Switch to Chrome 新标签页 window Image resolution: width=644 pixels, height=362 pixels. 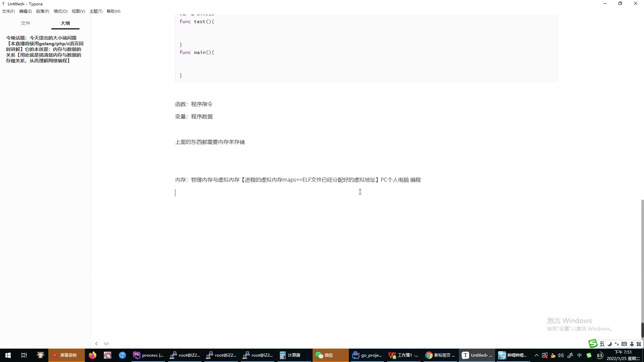440,355
